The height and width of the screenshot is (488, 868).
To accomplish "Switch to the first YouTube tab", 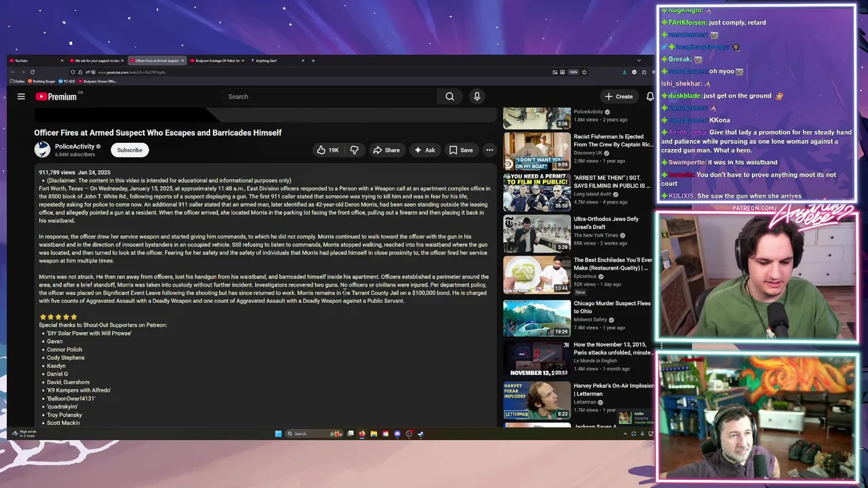I will (x=37, y=60).
